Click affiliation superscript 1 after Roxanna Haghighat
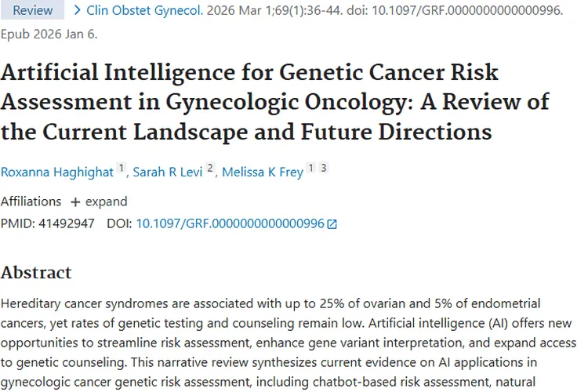 coord(122,169)
